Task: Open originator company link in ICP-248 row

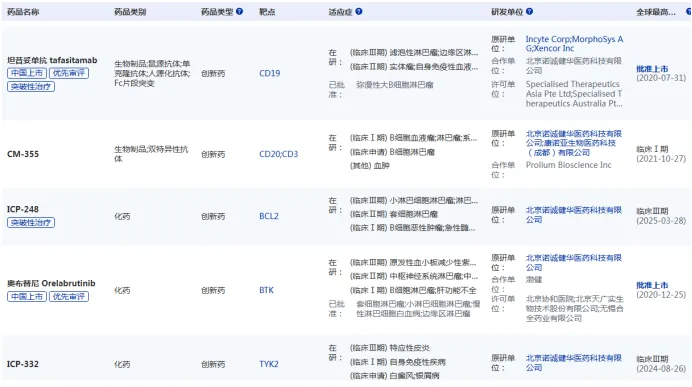Action: (x=573, y=214)
